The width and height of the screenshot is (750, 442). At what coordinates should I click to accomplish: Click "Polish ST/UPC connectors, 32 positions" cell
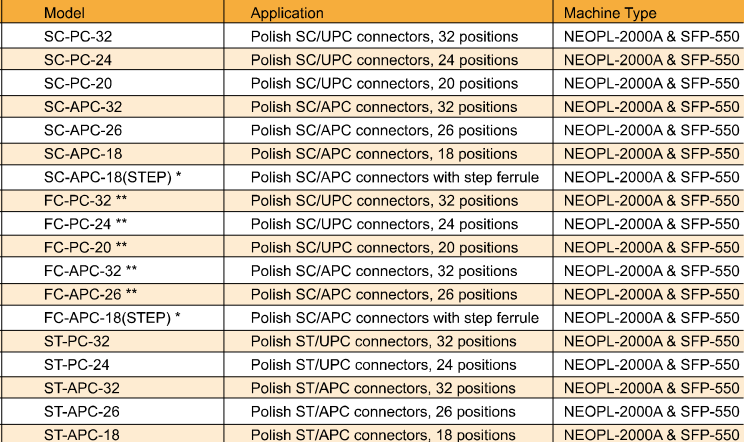[x=383, y=341]
